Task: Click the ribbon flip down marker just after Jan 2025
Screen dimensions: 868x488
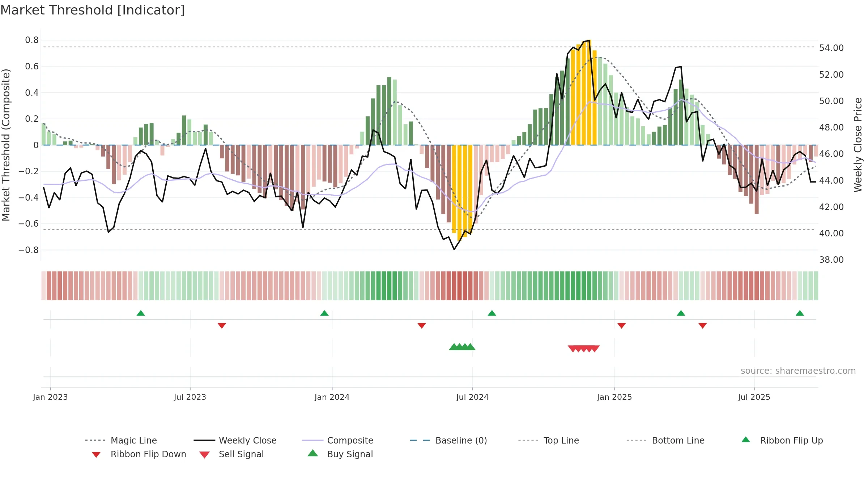Action: coord(622,326)
